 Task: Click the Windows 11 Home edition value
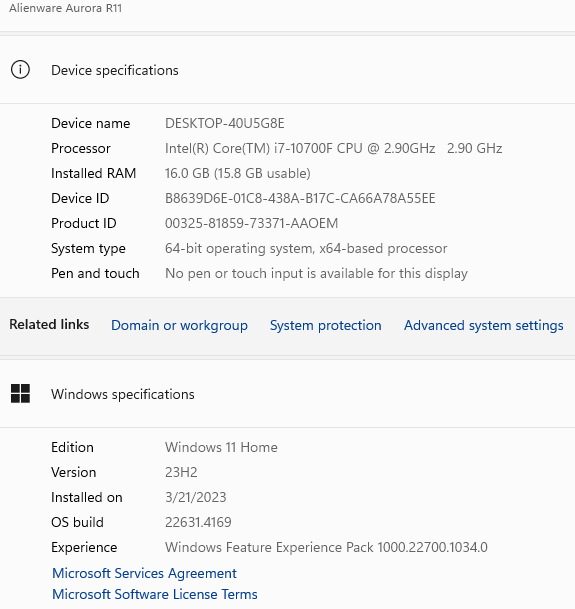[221, 447]
